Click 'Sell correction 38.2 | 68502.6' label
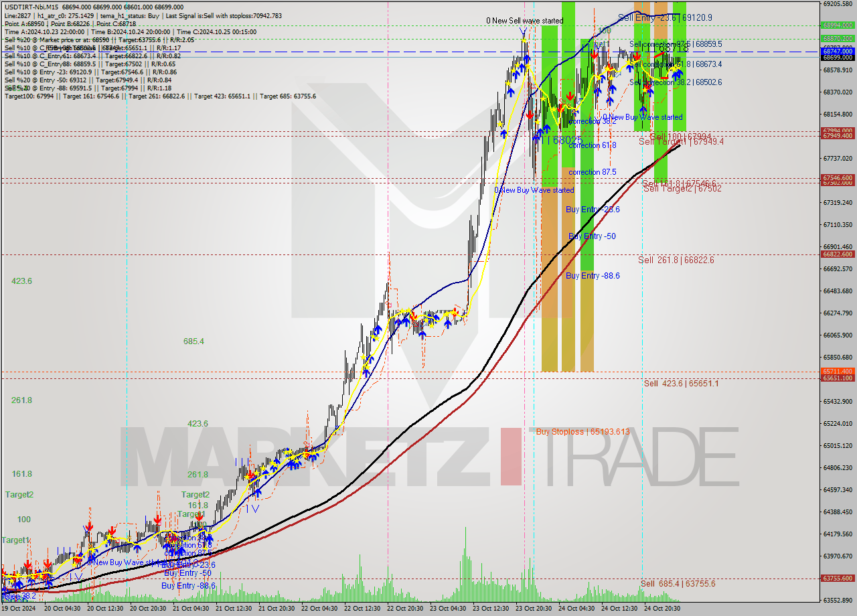The width and height of the screenshot is (857, 616). [676, 82]
